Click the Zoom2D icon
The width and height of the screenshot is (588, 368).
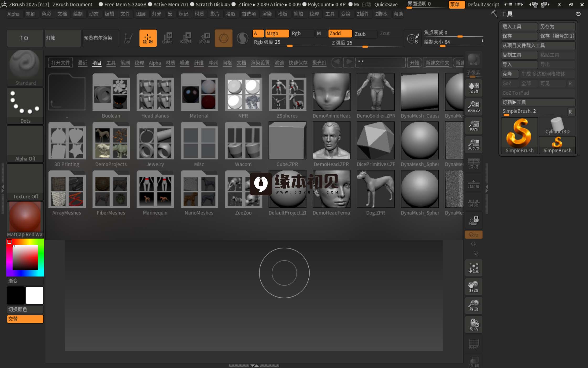coord(474,107)
